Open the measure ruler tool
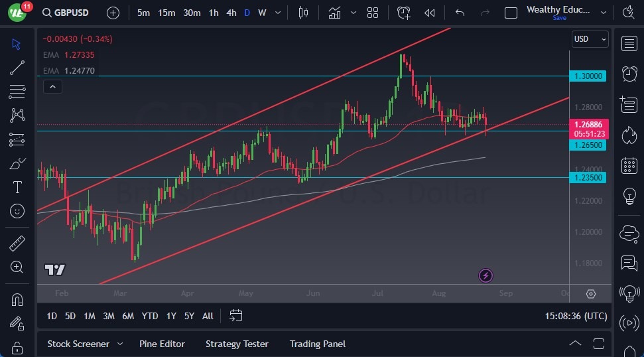The width and height of the screenshot is (644, 357). [x=17, y=244]
